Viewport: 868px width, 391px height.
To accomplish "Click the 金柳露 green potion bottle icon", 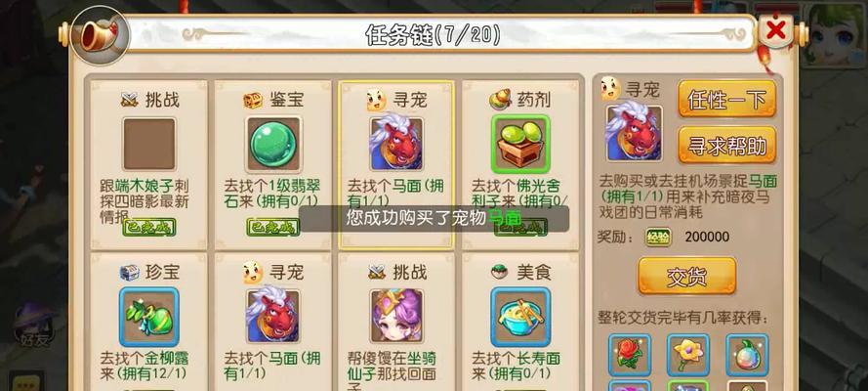I will tap(149, 317).
